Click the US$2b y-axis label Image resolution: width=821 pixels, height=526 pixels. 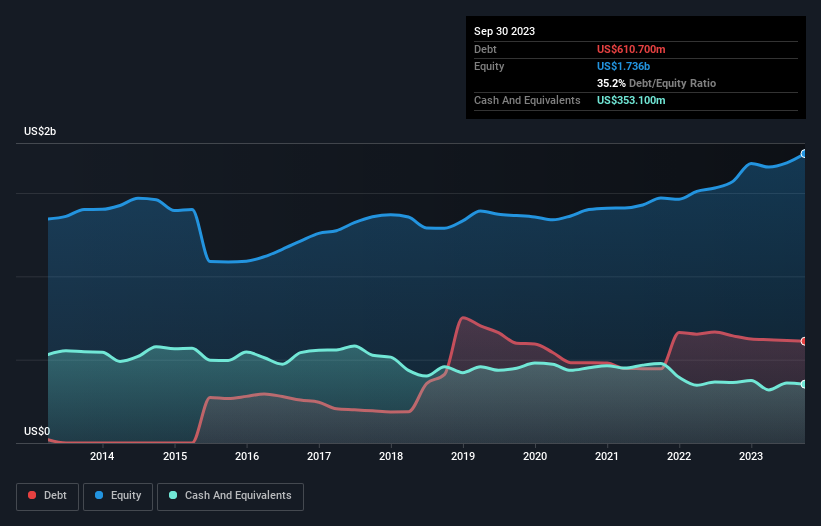40,131
